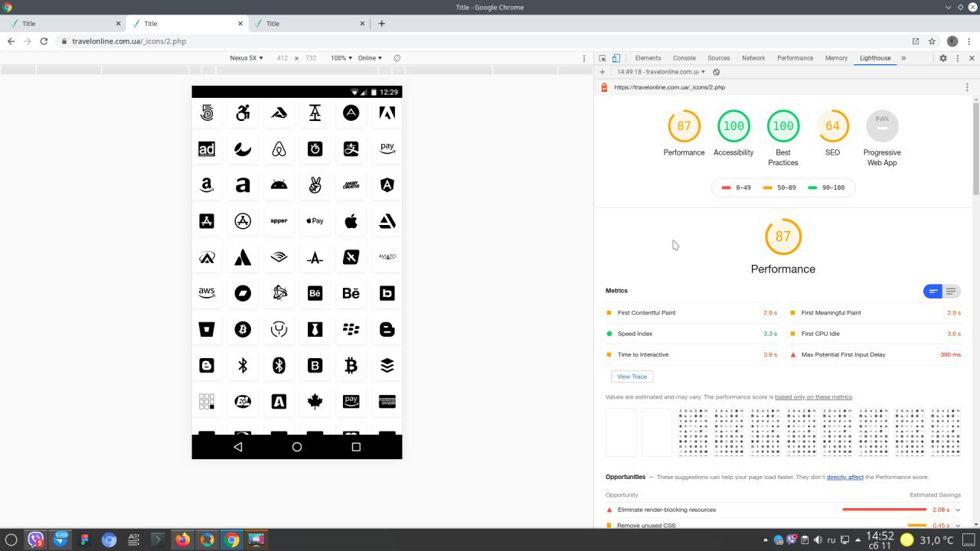This screenshot has width=980, height=551.
Task: Click the inspect element picker icon
Action: coord(603,58)
